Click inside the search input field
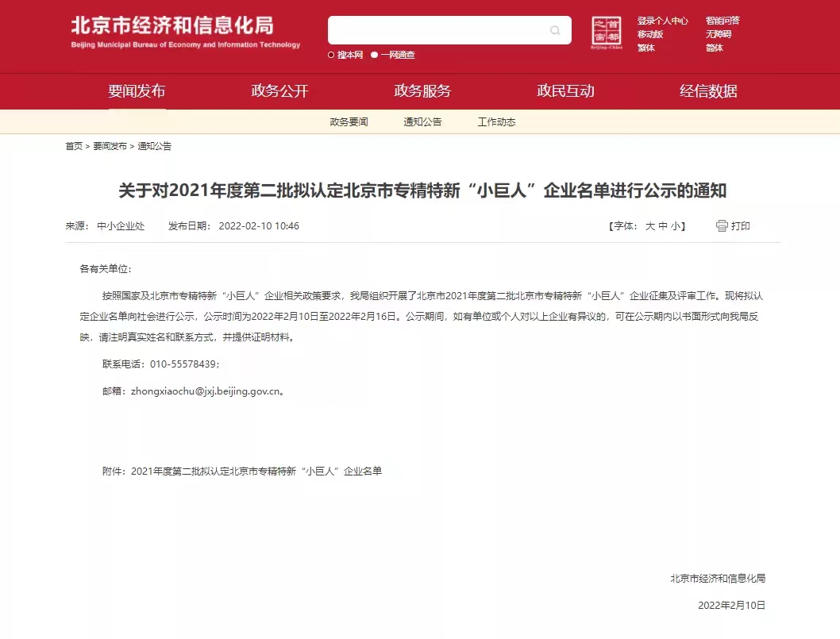The height and width of the screenshot is (639, 840). pyautogui.click(x=437, y=30)
